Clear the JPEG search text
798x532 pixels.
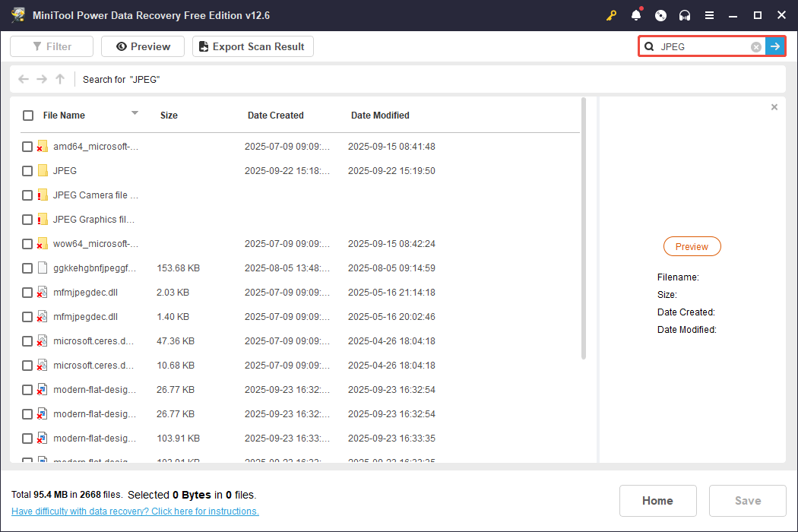(755, 46)
